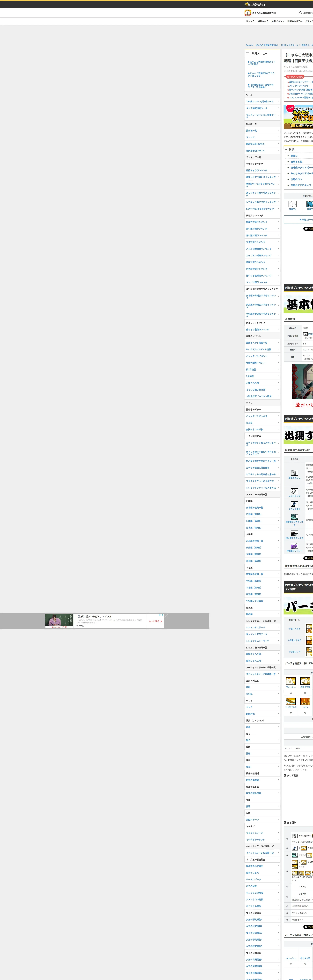This screenshot has width=313, height=980.
Task: Click the ウォッシュ character icon in party
Action: 291,681
